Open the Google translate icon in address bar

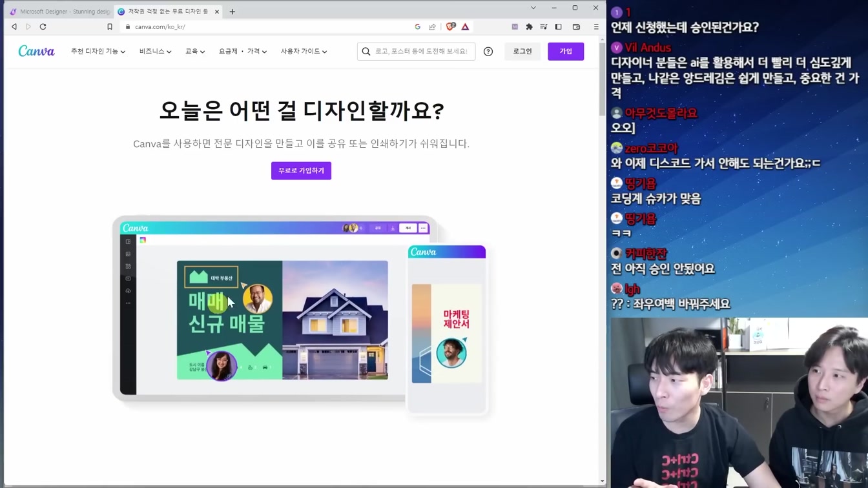[x=418, y=26]
